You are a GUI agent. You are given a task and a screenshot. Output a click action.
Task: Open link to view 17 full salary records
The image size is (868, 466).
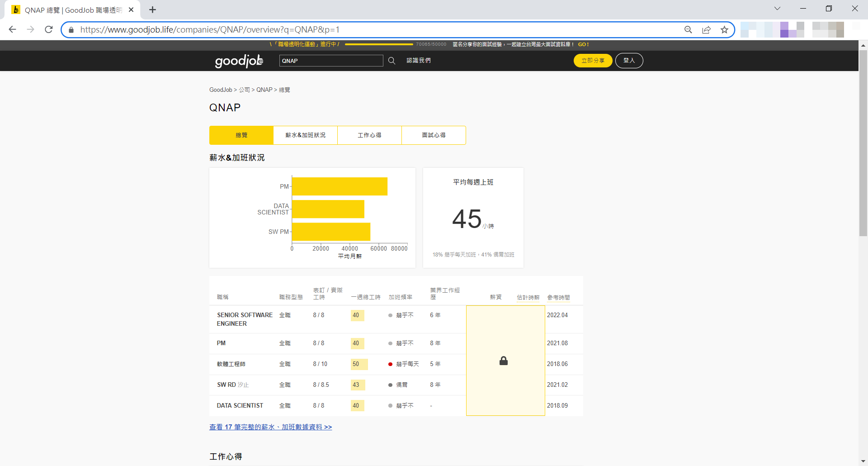point(271,427)
